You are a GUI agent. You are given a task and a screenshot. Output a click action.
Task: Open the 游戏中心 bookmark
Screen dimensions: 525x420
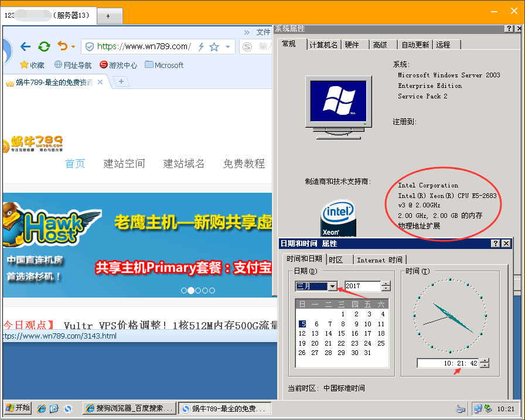[x=118, y=65]
